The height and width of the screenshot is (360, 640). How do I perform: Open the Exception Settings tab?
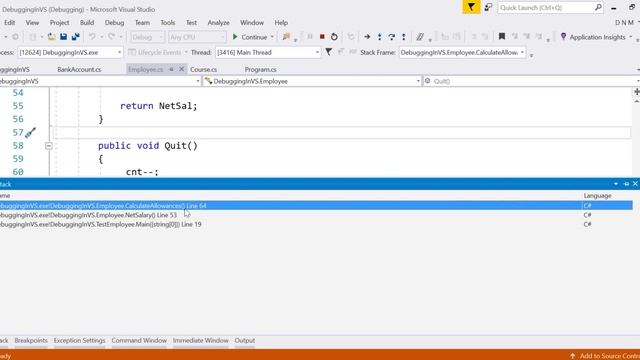coord(80,340)
